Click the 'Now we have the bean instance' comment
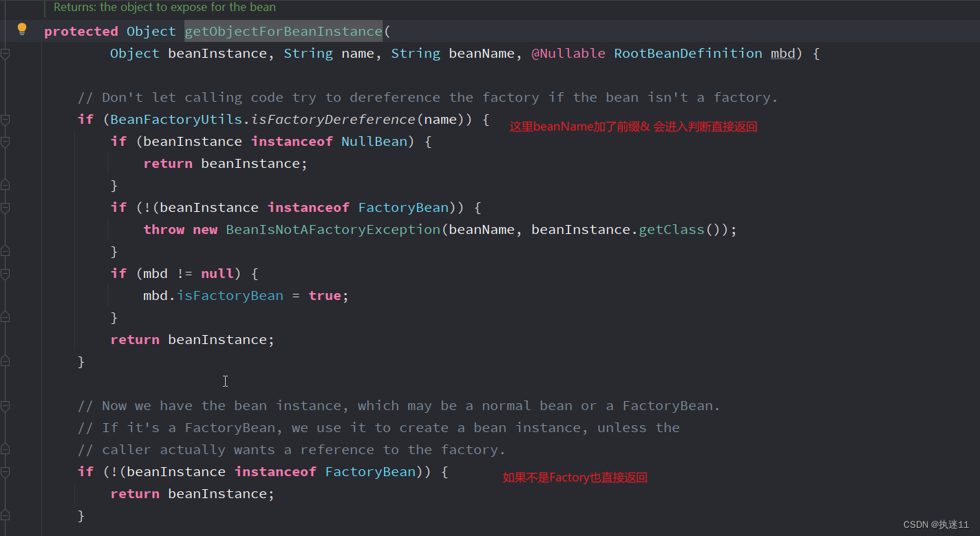980x536 pixels. tap(398, 406)
